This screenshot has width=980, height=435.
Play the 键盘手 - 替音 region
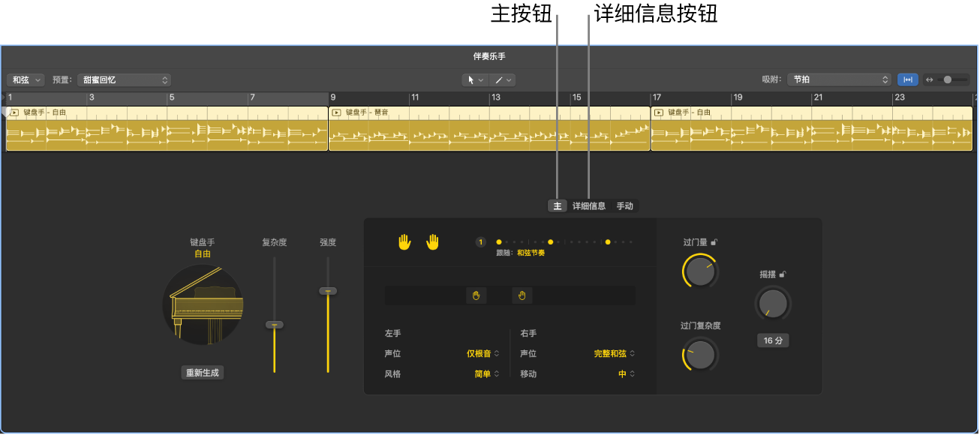(335, 112)
